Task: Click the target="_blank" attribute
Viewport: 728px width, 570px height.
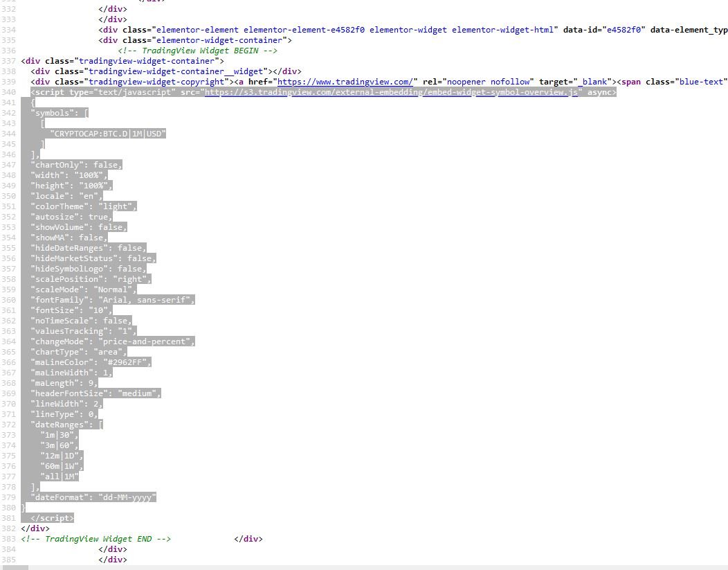Action: [575, 82]
